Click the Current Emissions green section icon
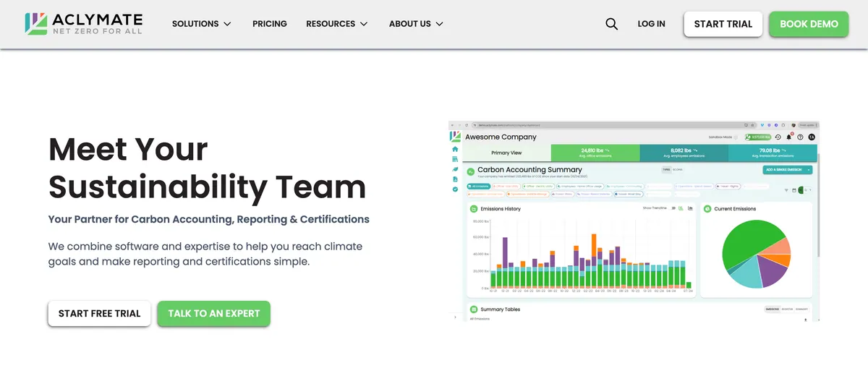868x389 pixels. [707, 209]
